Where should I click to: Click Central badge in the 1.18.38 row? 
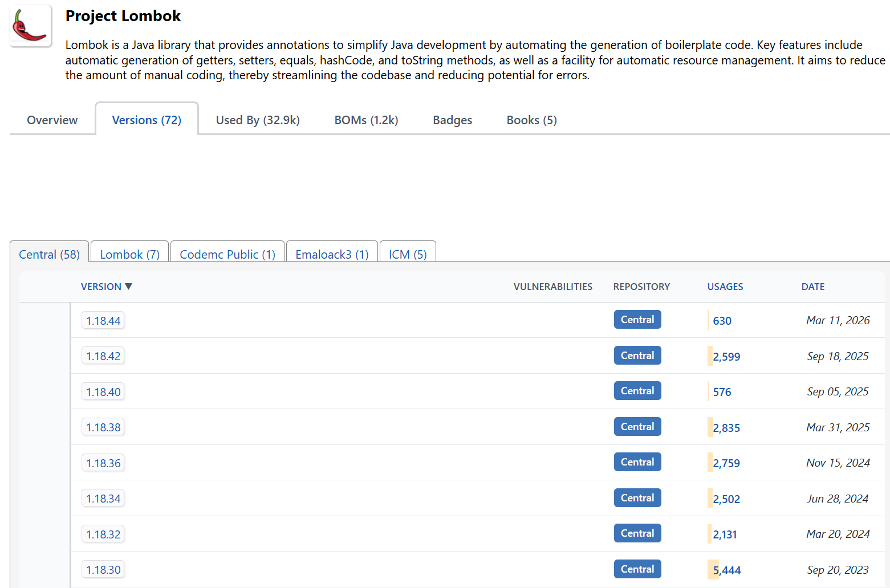637,427
